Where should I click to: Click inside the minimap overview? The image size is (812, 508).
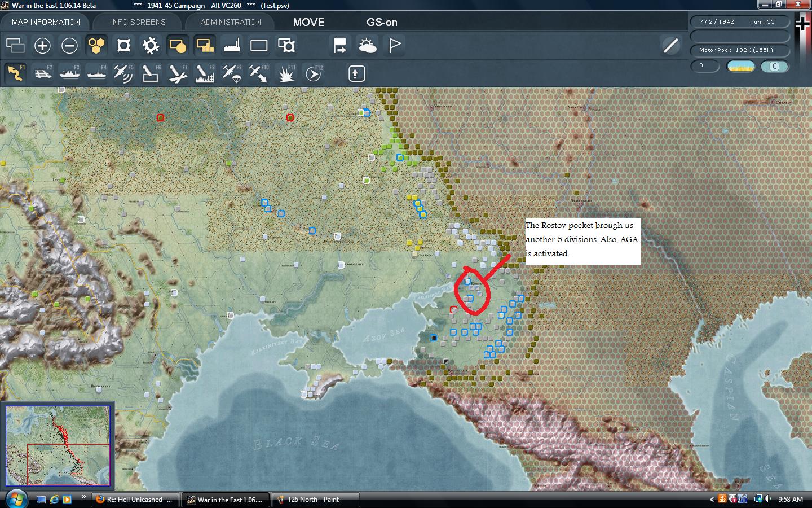coord(58,445)
